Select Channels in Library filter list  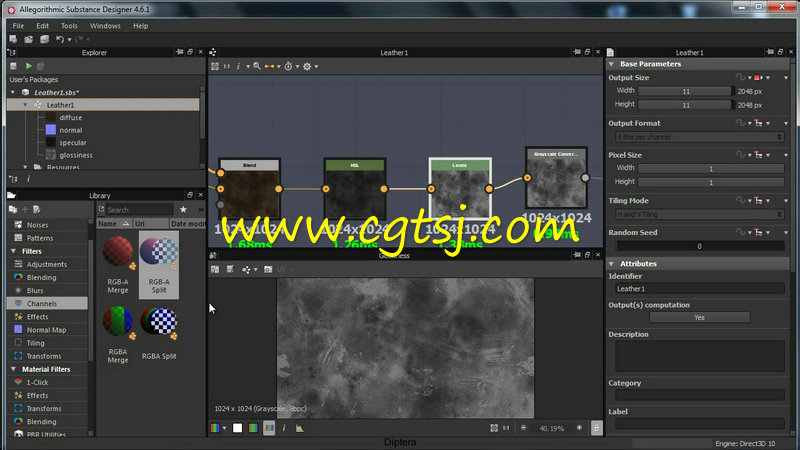(47, 304)
